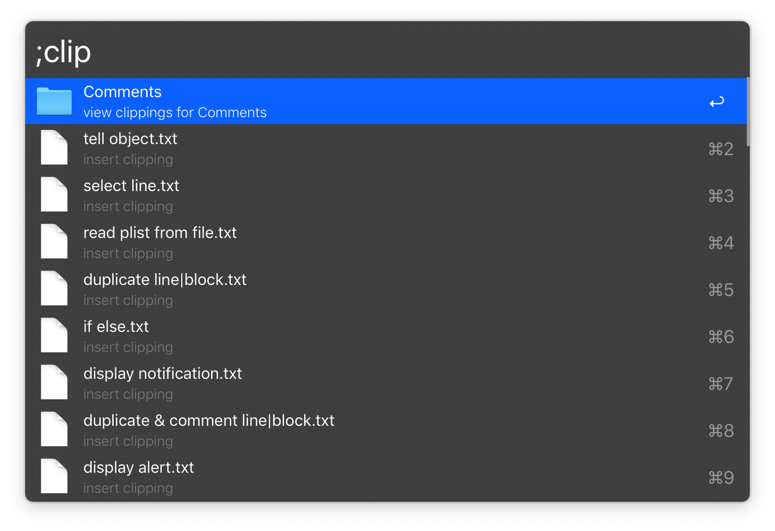This screenshot has width=775, height=531.
Task: Insert read plist from file.txt clipping
Action: [160, 242]
